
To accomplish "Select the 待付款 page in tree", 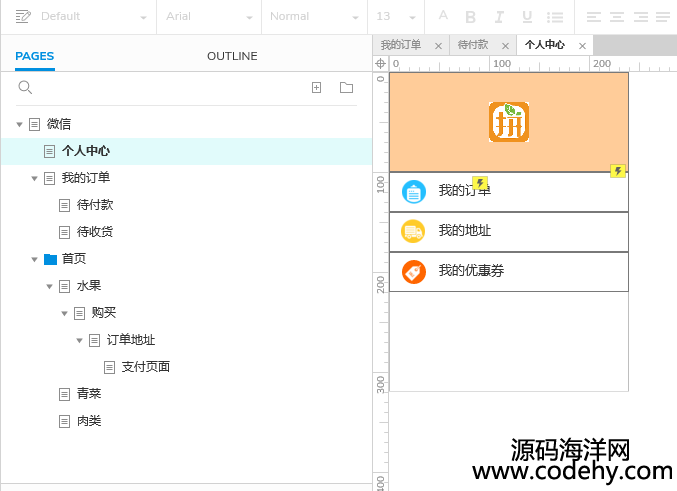I will click(95, 205).
